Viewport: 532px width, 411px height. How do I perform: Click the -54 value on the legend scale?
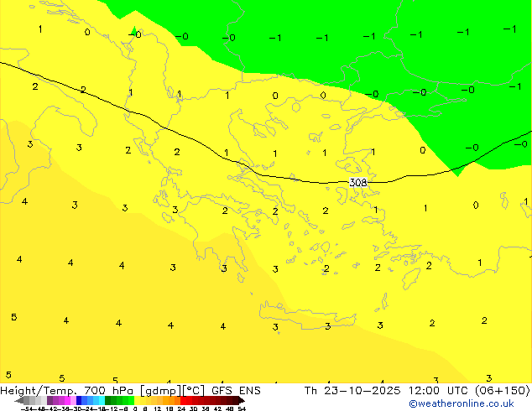tap(27, 408)
